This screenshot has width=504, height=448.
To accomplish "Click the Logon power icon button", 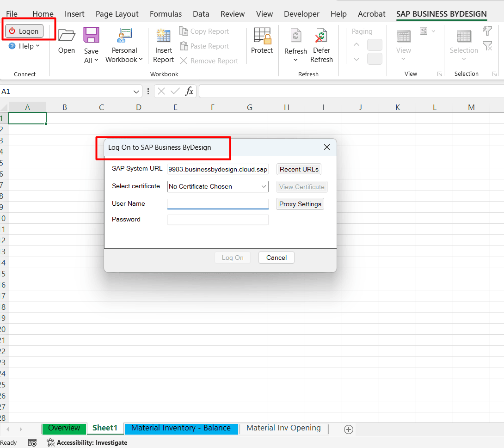I will point(24,31).
